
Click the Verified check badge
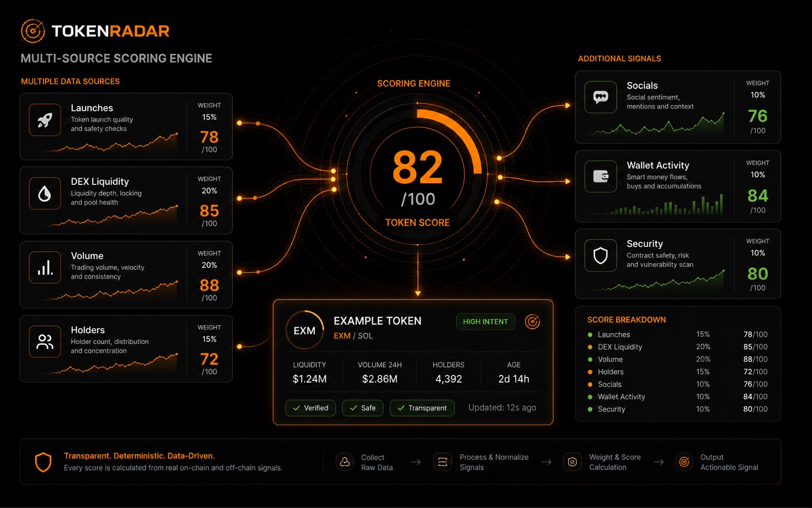click(310, 408)
